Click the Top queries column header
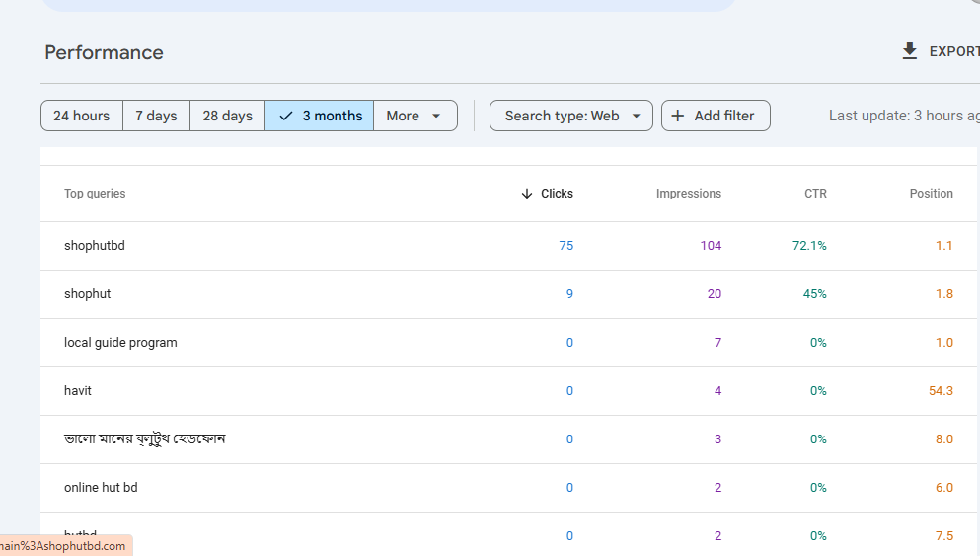The height and width of the screenshot is (556, 980). click(95, 194)
